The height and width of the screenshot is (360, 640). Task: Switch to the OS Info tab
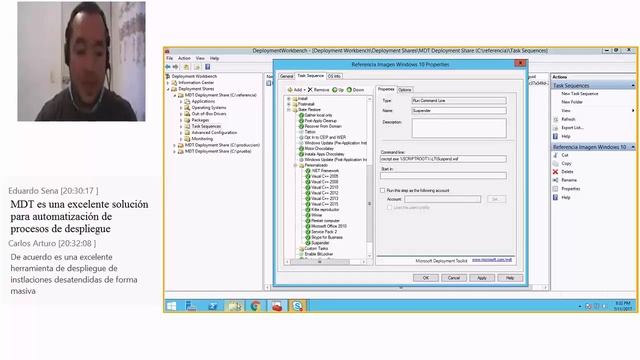click(334, 76)
